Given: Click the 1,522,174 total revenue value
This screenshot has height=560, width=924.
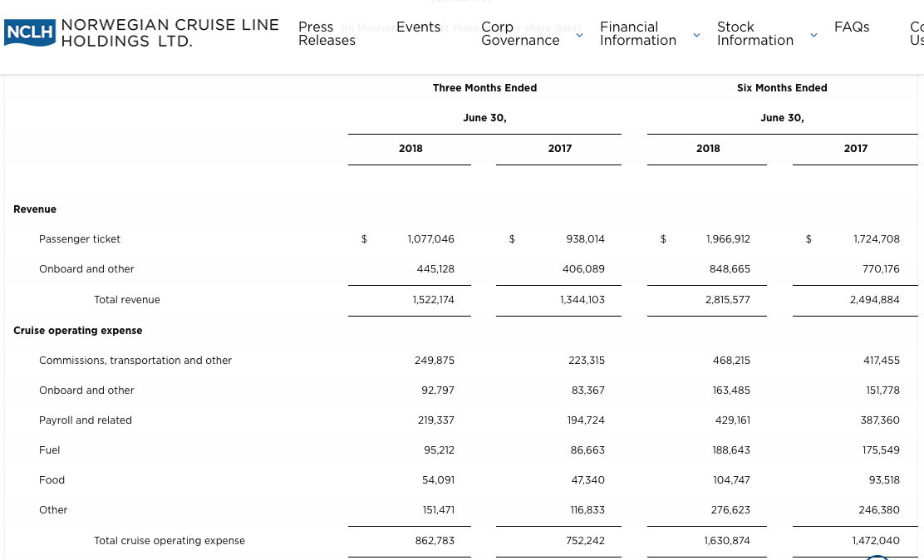Looking at the screenshot, I should click(x=433, y=300).
